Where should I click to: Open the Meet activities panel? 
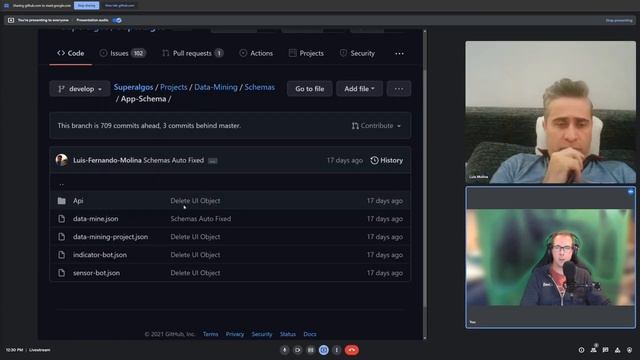tap(618, 350)
